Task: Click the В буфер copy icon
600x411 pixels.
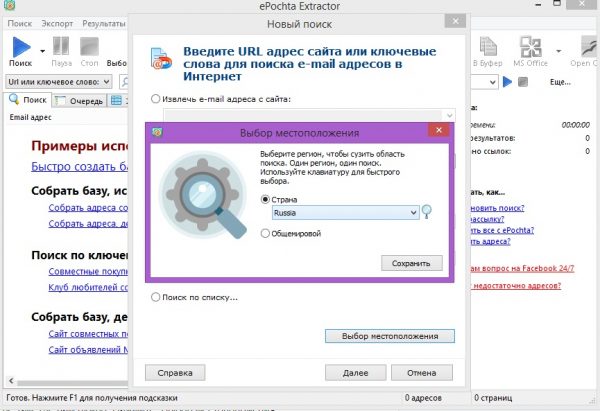Action: (488, 46)
